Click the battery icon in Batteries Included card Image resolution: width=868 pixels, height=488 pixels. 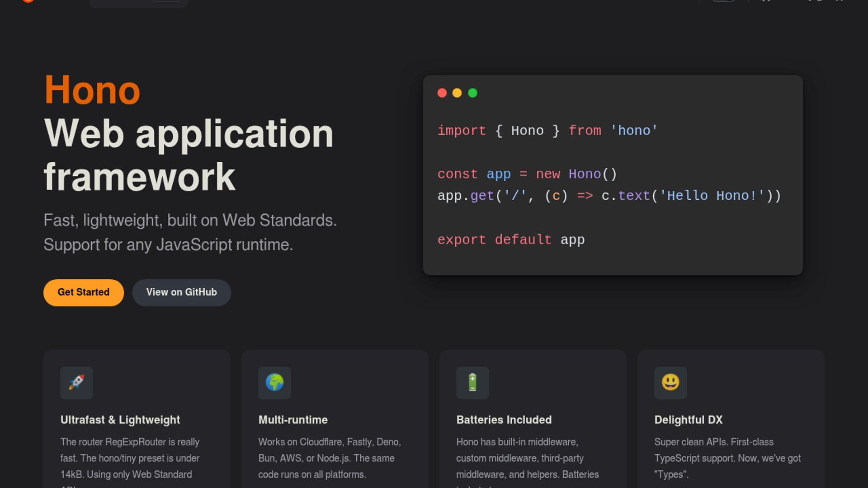472,383
